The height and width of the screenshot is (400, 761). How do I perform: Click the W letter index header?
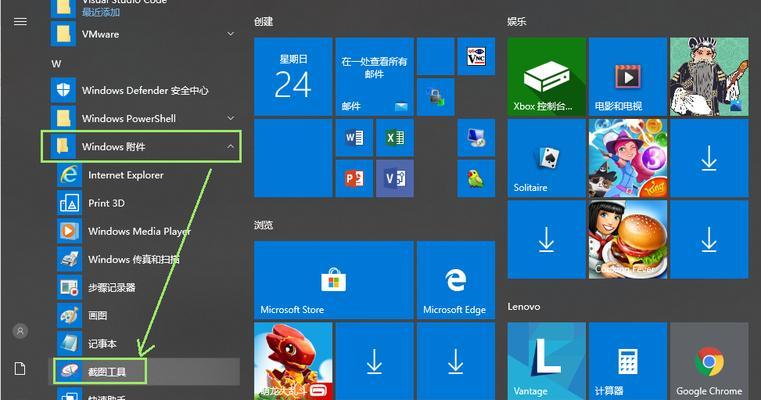56,64
